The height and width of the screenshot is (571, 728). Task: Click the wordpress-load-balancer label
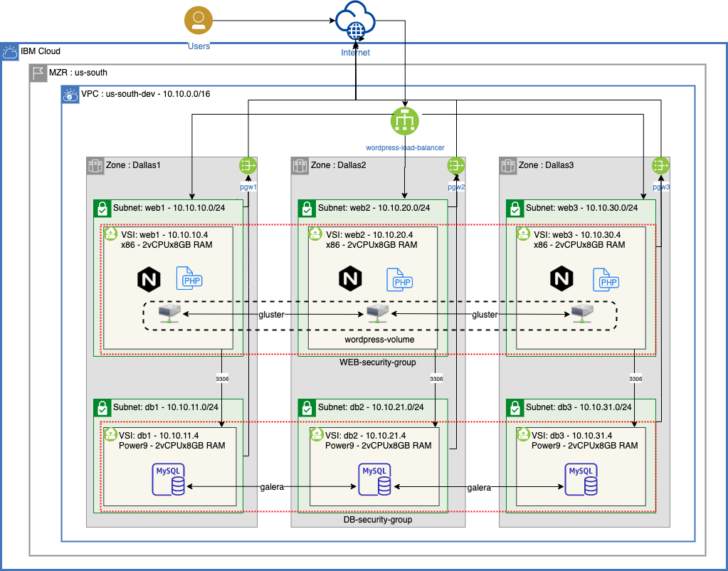tap(406, 148)
